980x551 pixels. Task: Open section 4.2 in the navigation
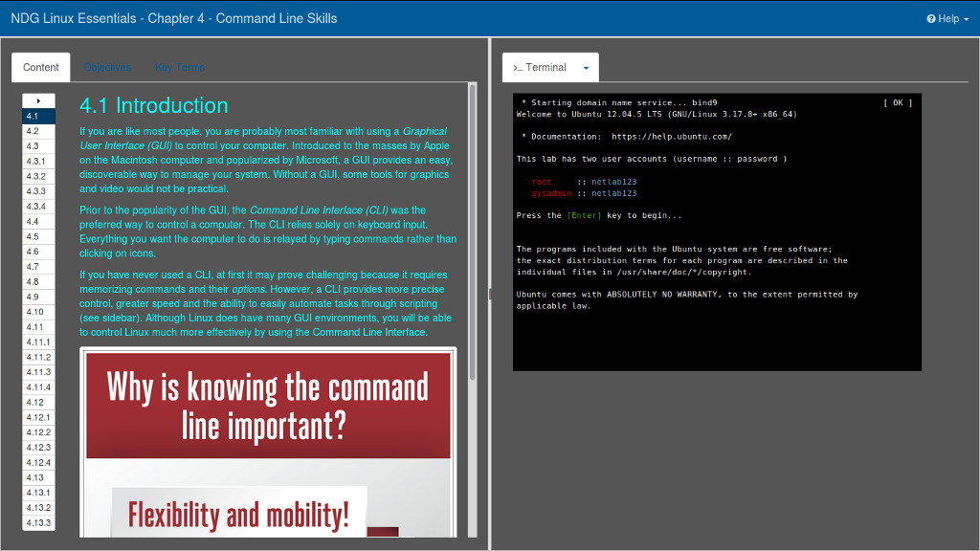[38, 130]
